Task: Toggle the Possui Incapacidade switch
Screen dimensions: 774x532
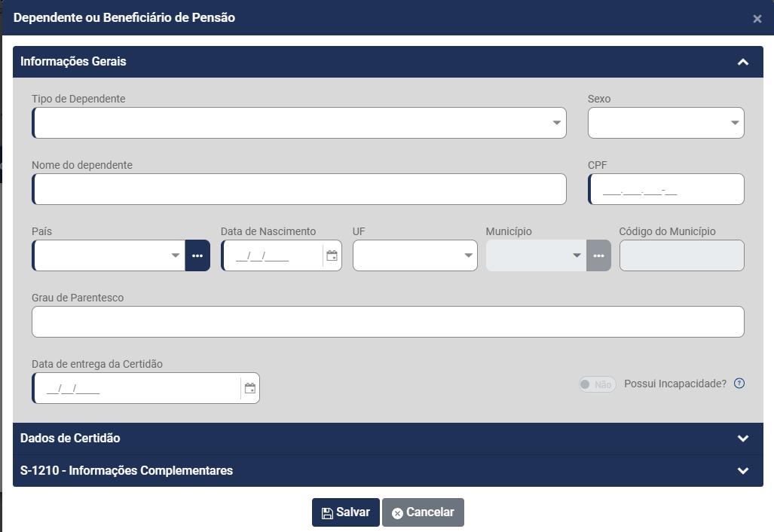Action: coord(597,384)
